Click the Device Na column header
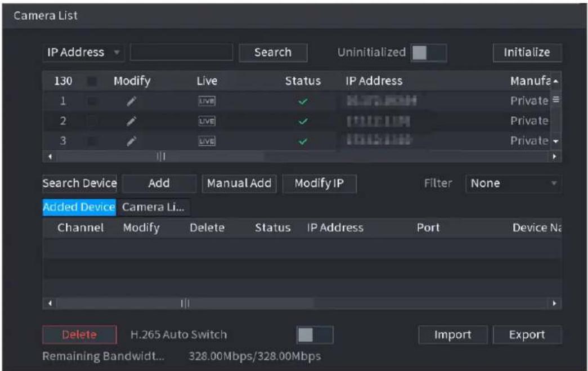The image size is (588, 371). 537,227
